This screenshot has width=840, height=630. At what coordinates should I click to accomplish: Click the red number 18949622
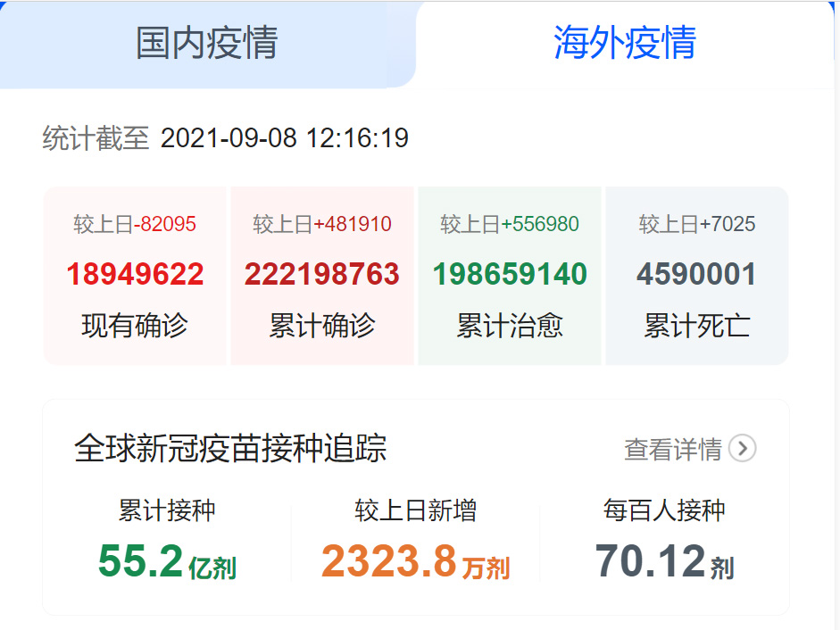click(x=135, y=274)
